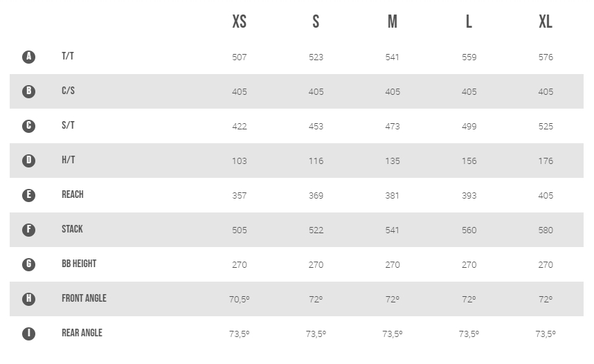Click the M size column header
The height and width of the screenshot is (364, 594).
[393, 21]
